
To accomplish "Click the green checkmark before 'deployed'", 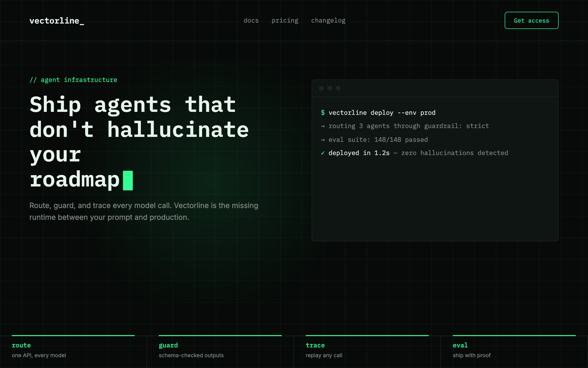I will [x=323, y=153].
